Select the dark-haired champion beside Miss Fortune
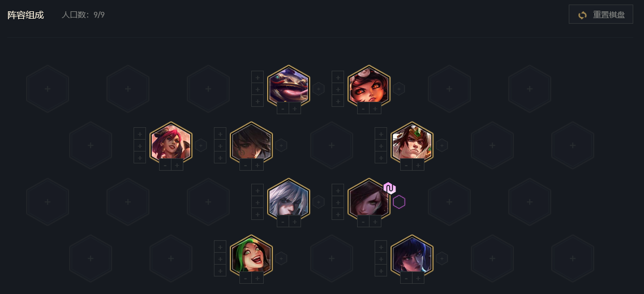 pyautogui.click(x=251, y=143)
